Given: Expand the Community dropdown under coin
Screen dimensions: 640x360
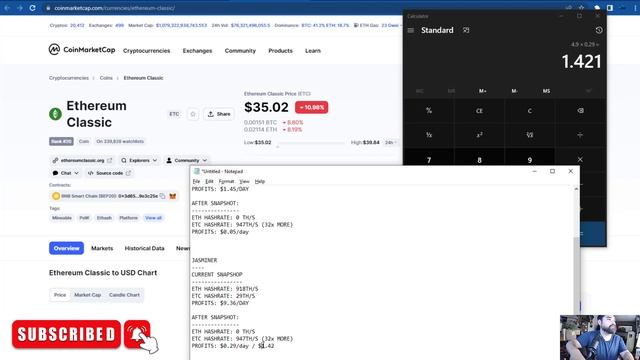Looking at the screenshot, I should (187, 160).
